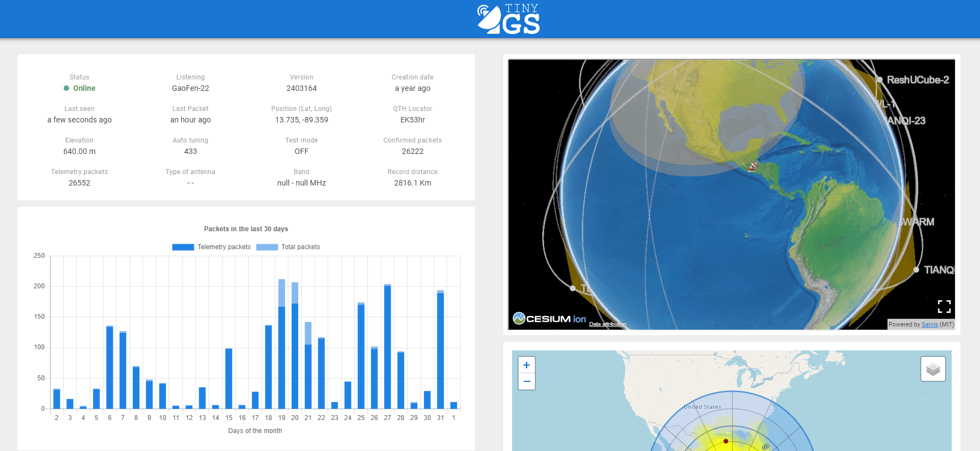The image size is (980, 451).
Task: Click the Creation date value 'a year ago'
Action: click(x=412, y=88)
